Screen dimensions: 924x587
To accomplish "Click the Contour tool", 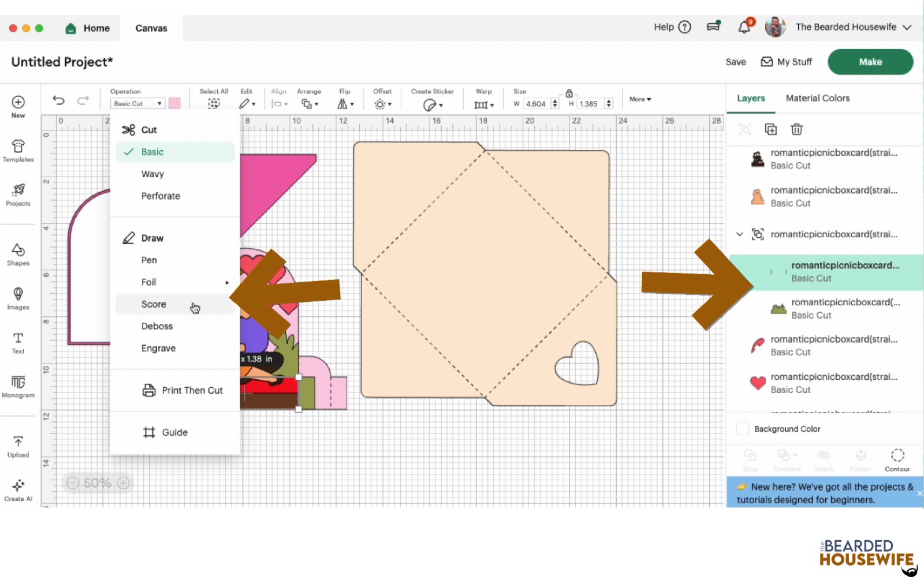I will [x=897, y=459].
